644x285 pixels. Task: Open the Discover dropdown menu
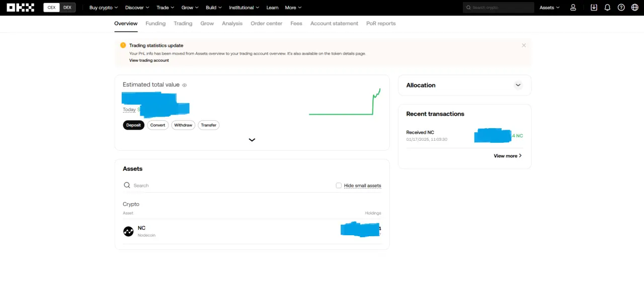point(137,8)
